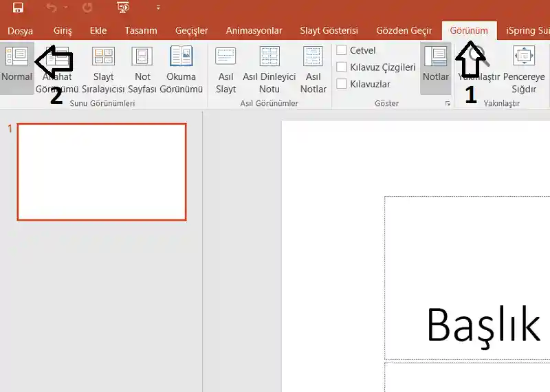Open Asıl Notlar master view

point(313,69)
